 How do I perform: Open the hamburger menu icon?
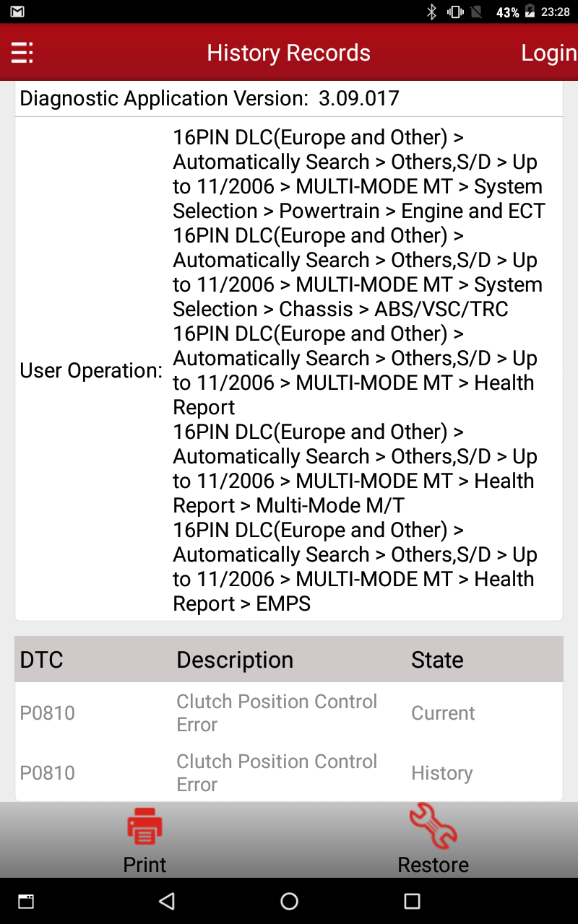tap(22, 53)
